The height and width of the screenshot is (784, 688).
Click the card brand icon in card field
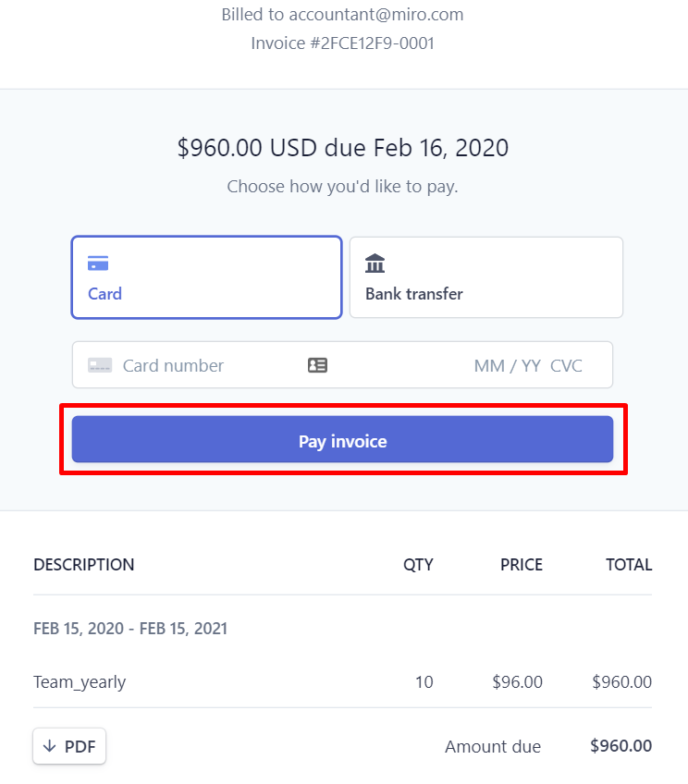pyautogui.click(x=100, y=365)
